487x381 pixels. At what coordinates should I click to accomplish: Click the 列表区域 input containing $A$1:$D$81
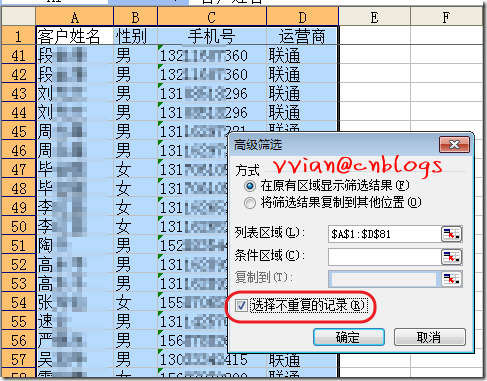384,234
